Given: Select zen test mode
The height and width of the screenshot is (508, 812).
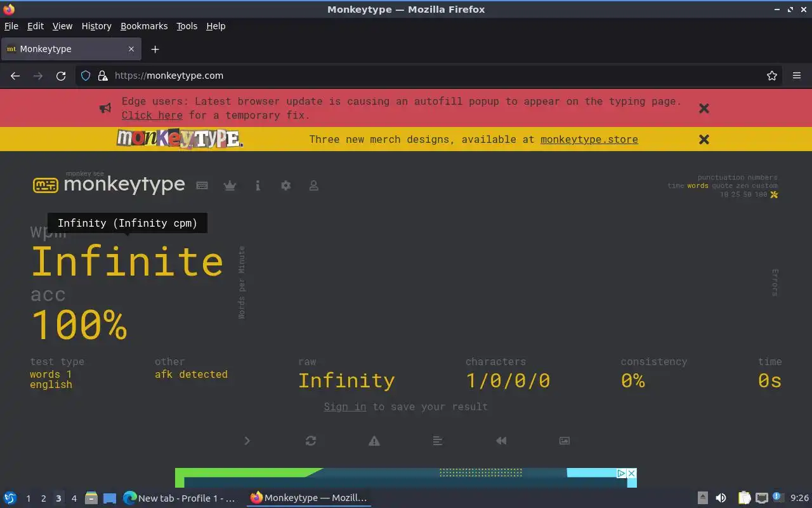Looking at the screenshot, I should [742, 186].
